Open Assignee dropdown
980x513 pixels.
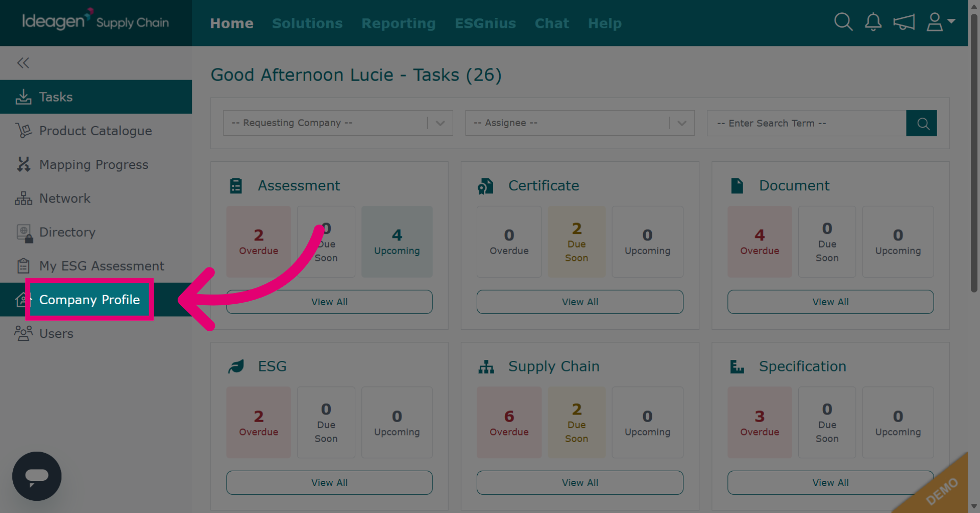(580, 123)
